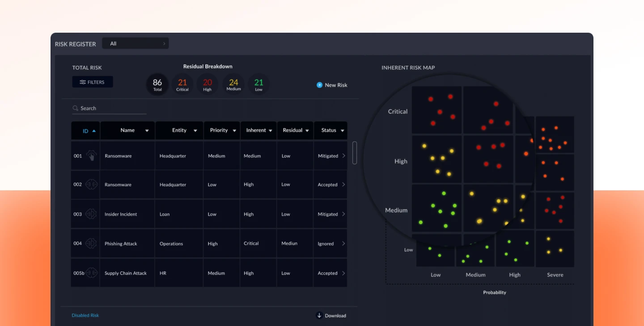Click the brain icon in row 005b
The width and height of the screenshot is (644, 326).
click(92, 273)
